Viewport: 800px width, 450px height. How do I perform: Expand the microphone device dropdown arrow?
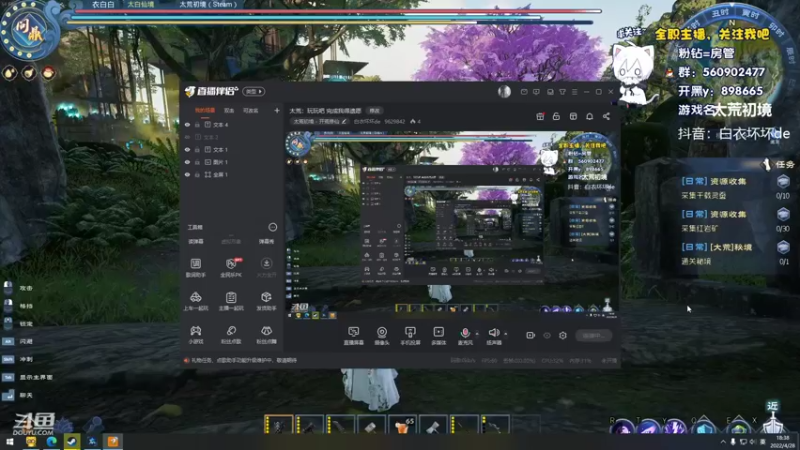pyautogui.click(x=477, y=334)
